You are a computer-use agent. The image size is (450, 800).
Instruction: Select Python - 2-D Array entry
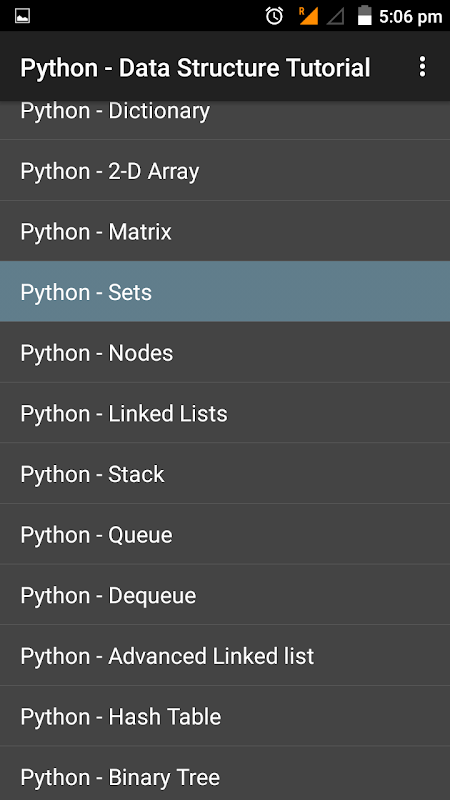point(225,170)
